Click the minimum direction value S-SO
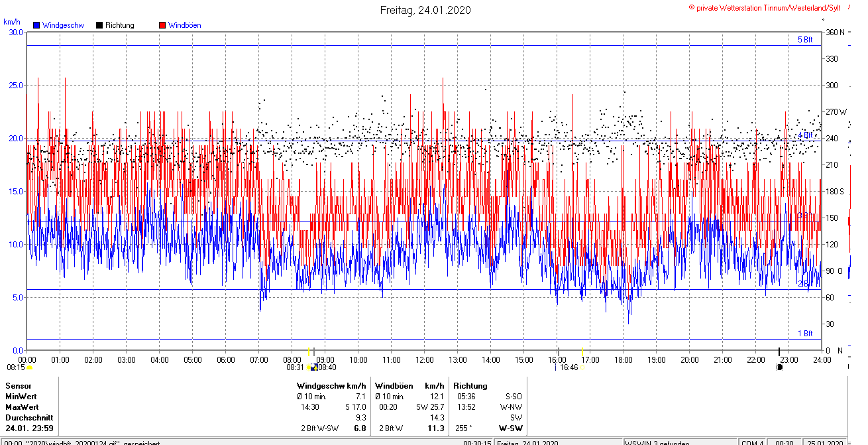Image resolution: width=868 pixels, height=445 pixels. click(513, 397)
